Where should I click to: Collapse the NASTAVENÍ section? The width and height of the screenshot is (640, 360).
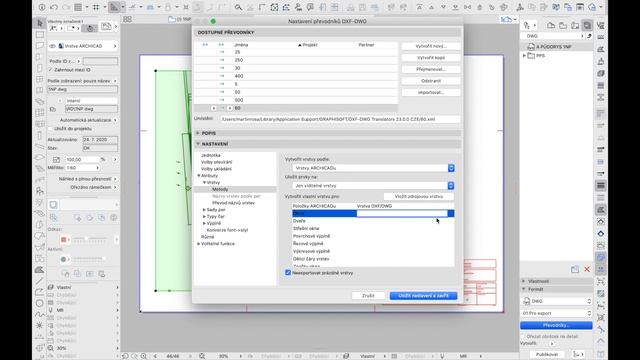tap(198, 144)
